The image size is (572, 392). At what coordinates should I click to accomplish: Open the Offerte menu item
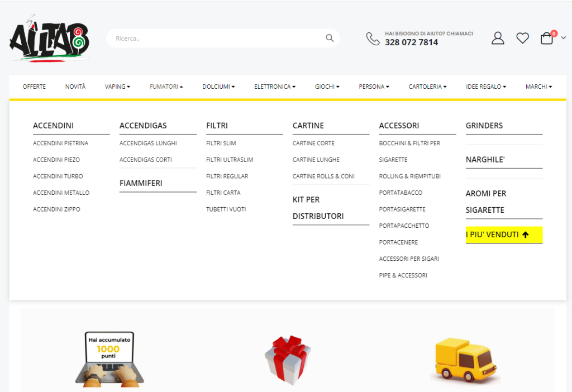tap(34, 87)
